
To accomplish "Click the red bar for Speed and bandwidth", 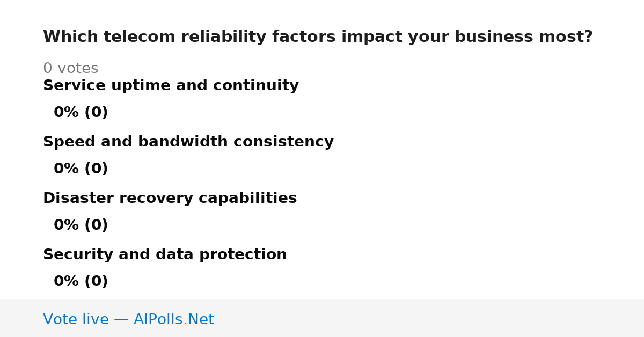I will point(43,169).
